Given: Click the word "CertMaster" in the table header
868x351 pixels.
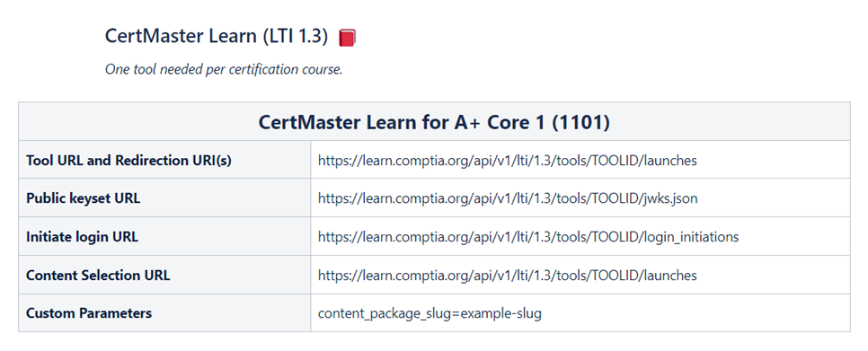Looking at the screenshot, I should tap(309, 122).
